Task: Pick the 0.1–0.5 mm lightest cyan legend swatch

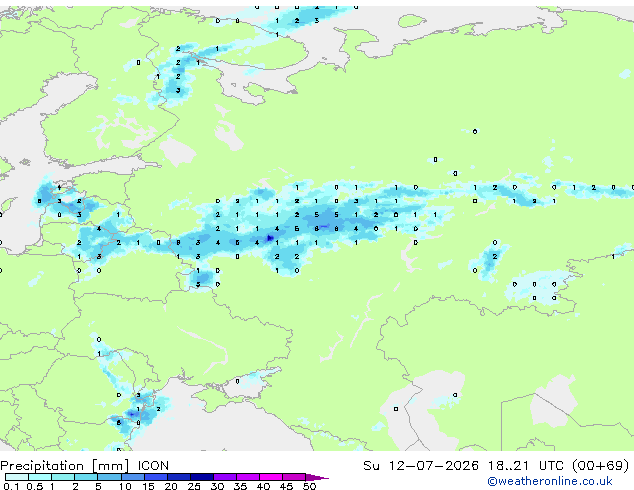Action: tap(17, 477)
